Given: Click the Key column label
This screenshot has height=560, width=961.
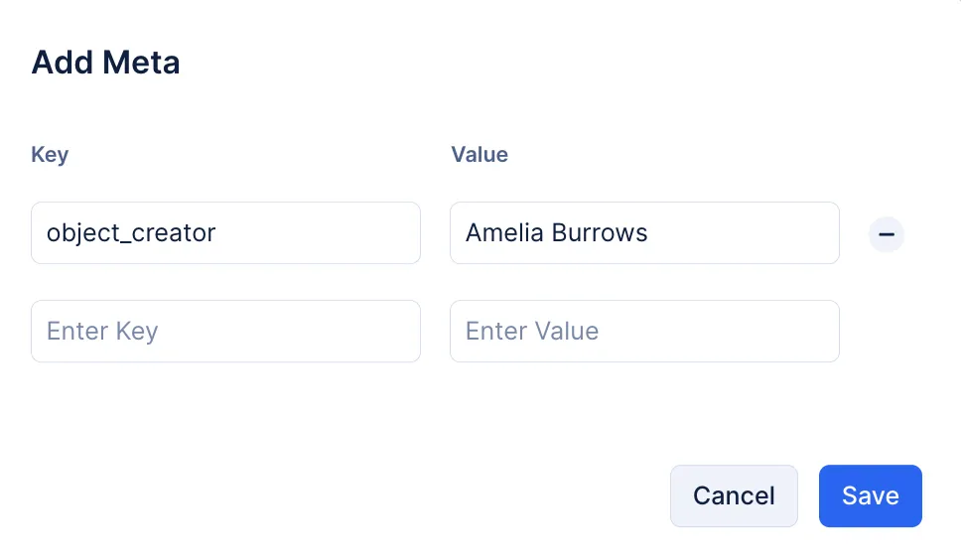Looking at the screenshot, I should point(50,155).
